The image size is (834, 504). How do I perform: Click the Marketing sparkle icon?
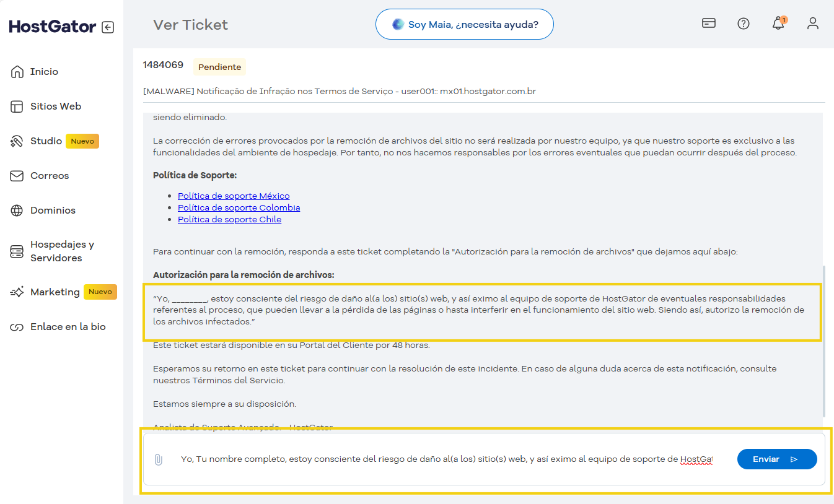click(x=17, y=292)
